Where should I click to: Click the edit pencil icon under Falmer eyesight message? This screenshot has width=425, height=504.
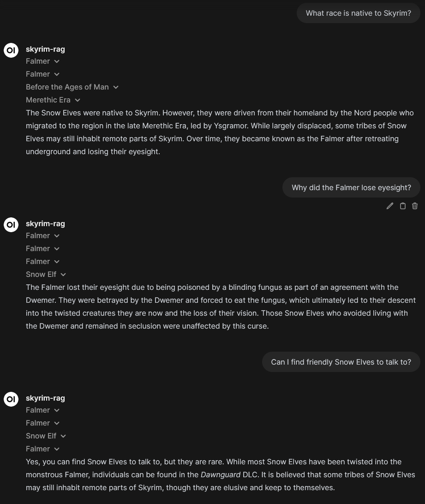389,206
